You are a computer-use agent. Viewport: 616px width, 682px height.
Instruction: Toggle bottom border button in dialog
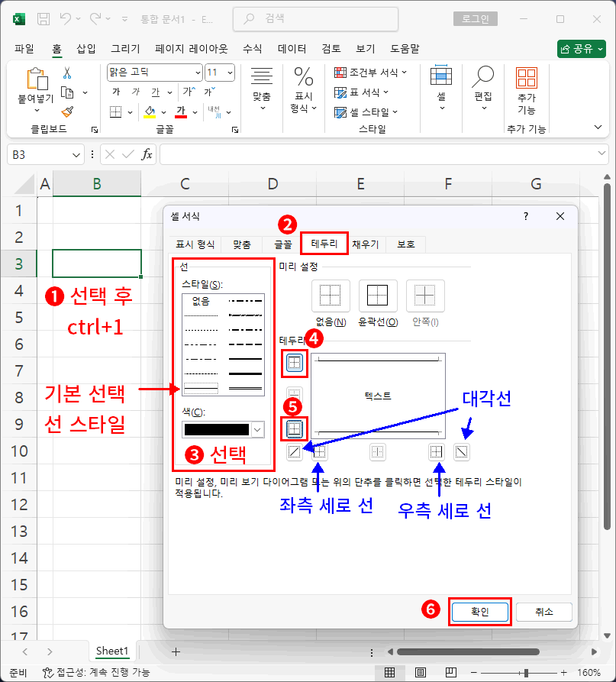click(x=295, y=429)
